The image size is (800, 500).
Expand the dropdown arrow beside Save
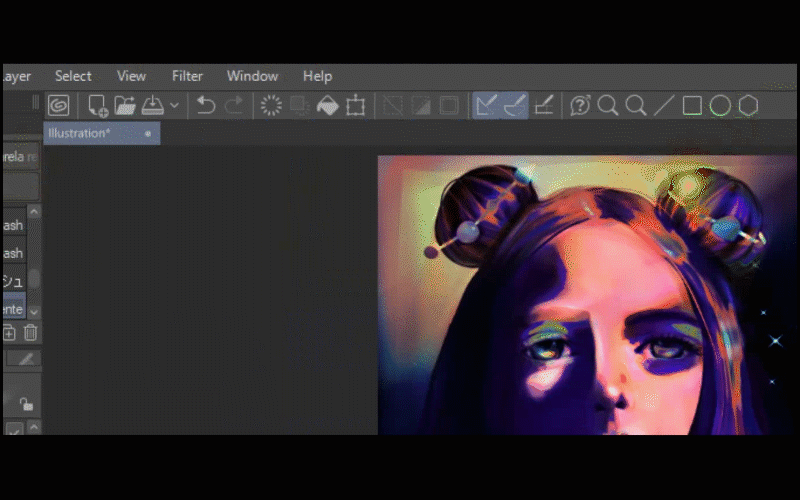[x=174, y=105]
